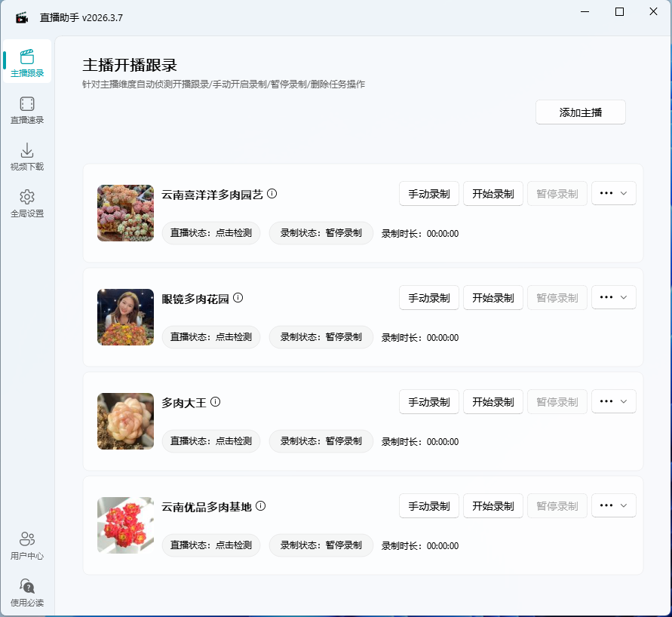Click the info icon beside 眼镜多肉花园
This screenshot has height=617, width=672.
238,297
